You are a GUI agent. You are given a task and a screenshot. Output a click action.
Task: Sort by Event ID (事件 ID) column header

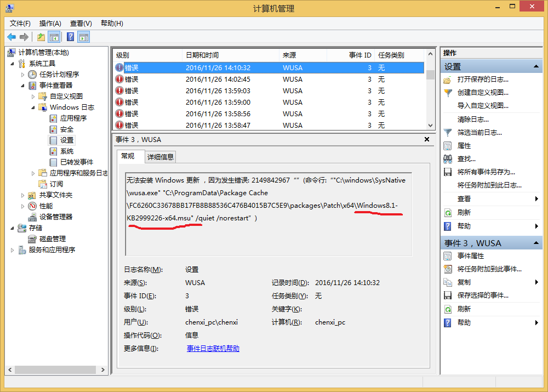click(351, 55)
